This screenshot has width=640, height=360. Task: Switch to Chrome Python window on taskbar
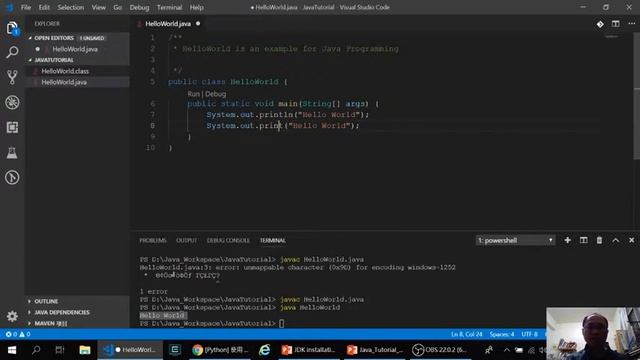click(220, 350)
